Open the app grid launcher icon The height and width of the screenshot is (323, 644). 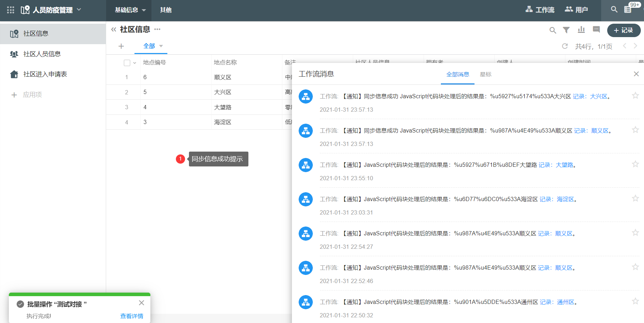[11, 10]
